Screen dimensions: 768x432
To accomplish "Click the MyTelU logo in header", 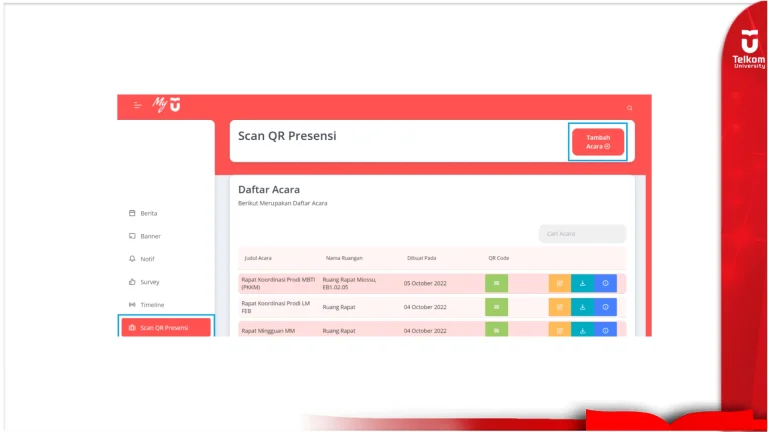I will pos(167,104).
